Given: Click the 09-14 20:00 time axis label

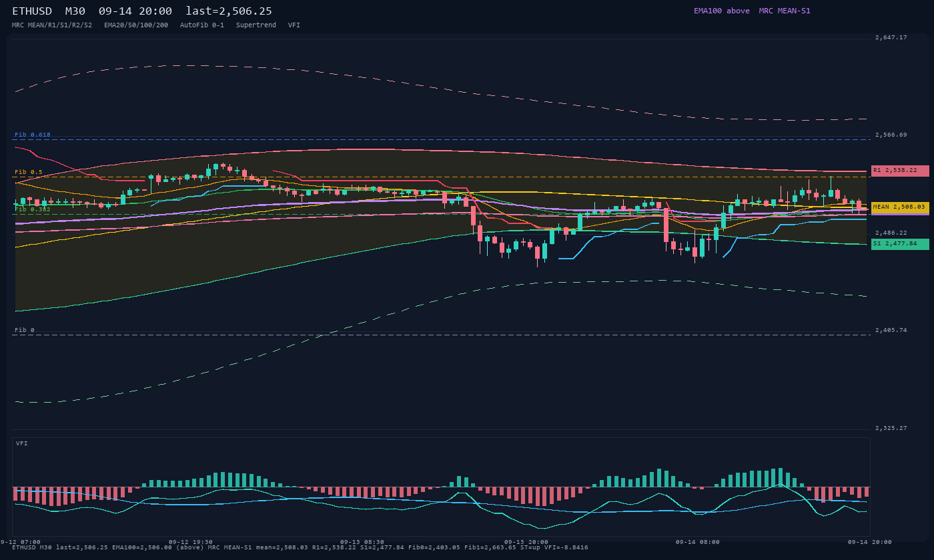Looking at the screenshot, I should 870,542.
